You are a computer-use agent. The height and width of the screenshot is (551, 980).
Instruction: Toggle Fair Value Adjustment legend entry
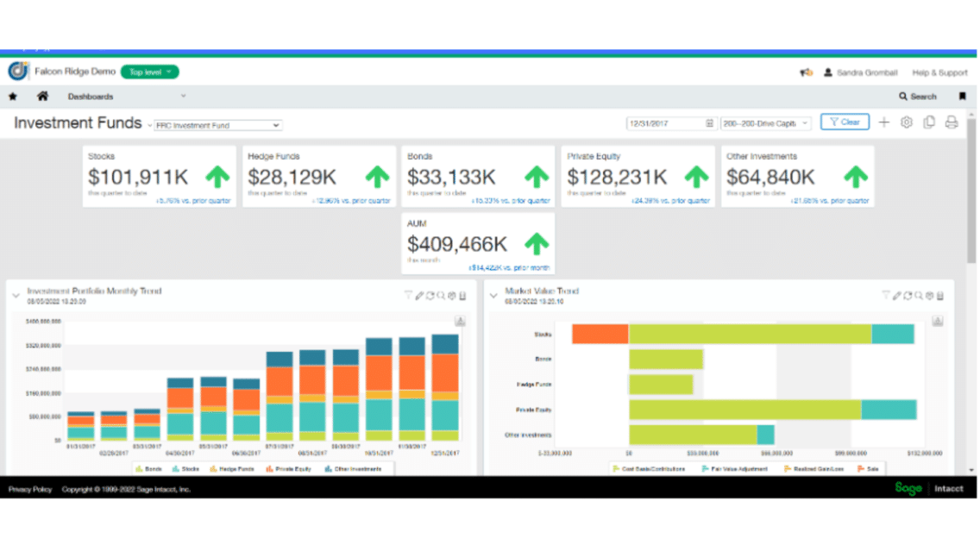click(x=734, y=468)
